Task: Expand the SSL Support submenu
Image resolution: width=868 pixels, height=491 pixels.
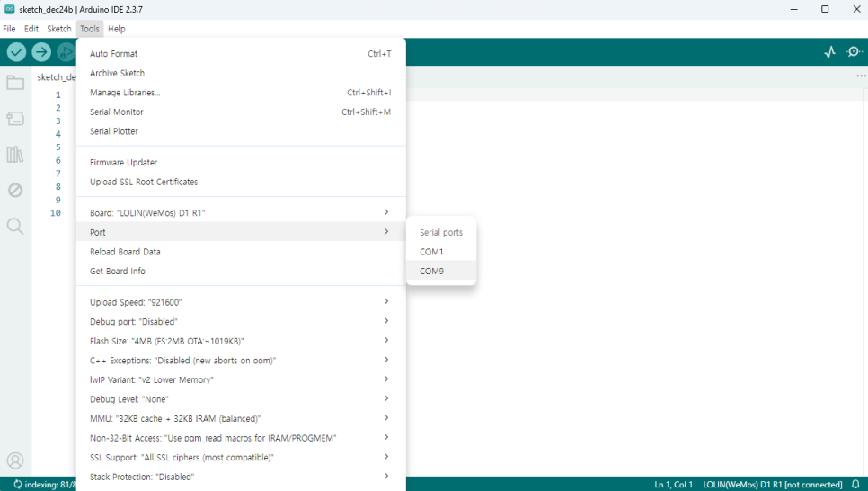Action: pos(241,457)
